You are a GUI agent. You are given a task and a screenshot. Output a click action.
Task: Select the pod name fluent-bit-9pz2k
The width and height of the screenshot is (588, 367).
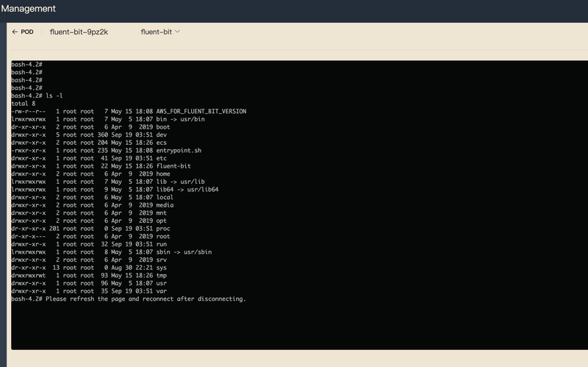pyautogui.click(x=79, y=32)
